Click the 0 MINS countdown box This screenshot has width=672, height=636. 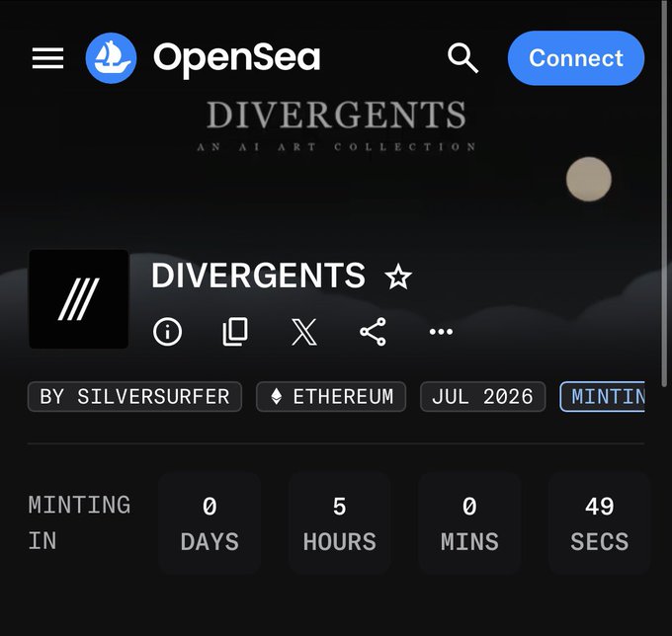[469, 523]
